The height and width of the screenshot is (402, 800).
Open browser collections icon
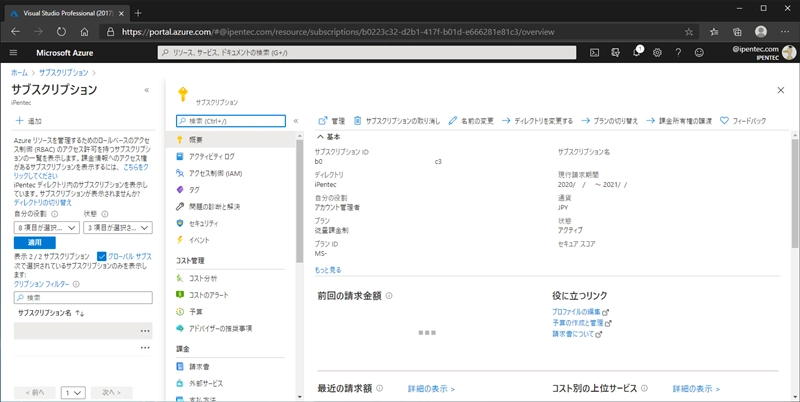[737, 32]
